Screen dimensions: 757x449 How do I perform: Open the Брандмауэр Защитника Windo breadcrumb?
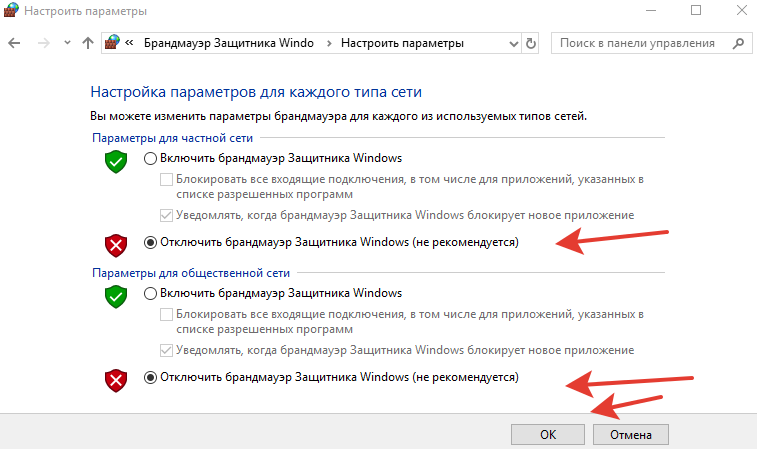229,43
